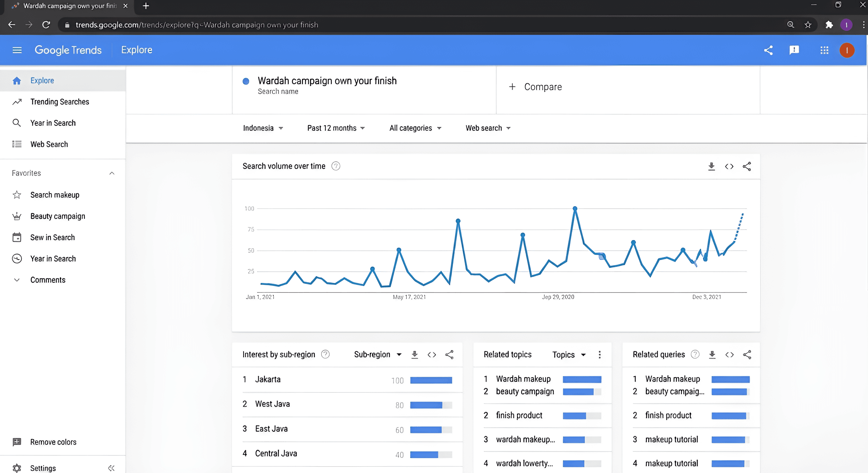868x473 pixels.
Task: Download search volume over time data
Action: click(x=711, y=166)
